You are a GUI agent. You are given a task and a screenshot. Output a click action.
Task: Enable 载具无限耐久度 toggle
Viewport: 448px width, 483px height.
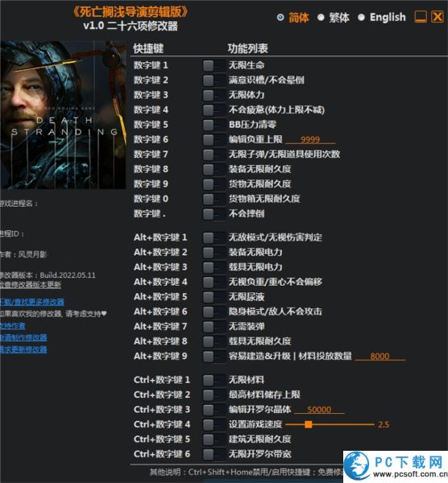click(214, 341)
